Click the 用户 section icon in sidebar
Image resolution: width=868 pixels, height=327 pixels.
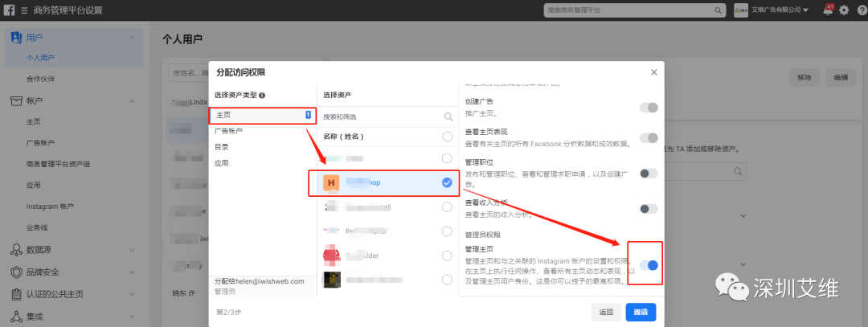tap(16, 38)
